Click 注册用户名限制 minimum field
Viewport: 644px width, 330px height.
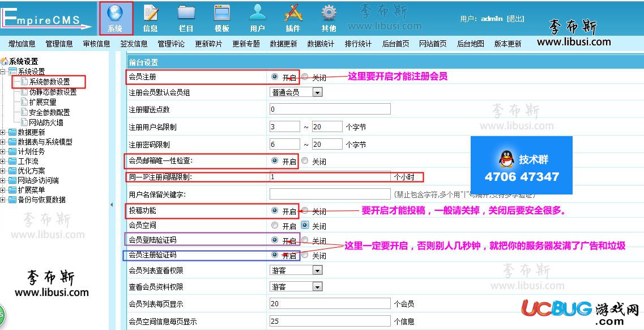pos(285,126)
